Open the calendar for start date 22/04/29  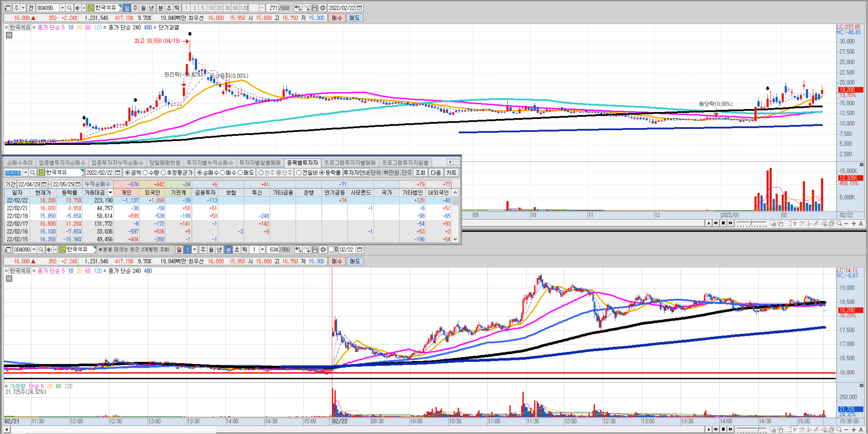tap(44, 184)
